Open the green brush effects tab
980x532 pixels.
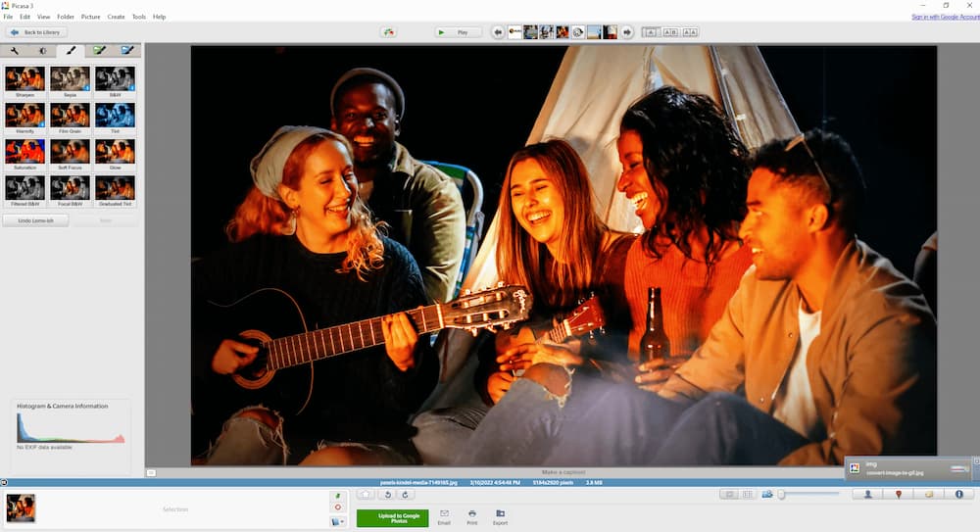pyautogui.click(x=99, y=51)
